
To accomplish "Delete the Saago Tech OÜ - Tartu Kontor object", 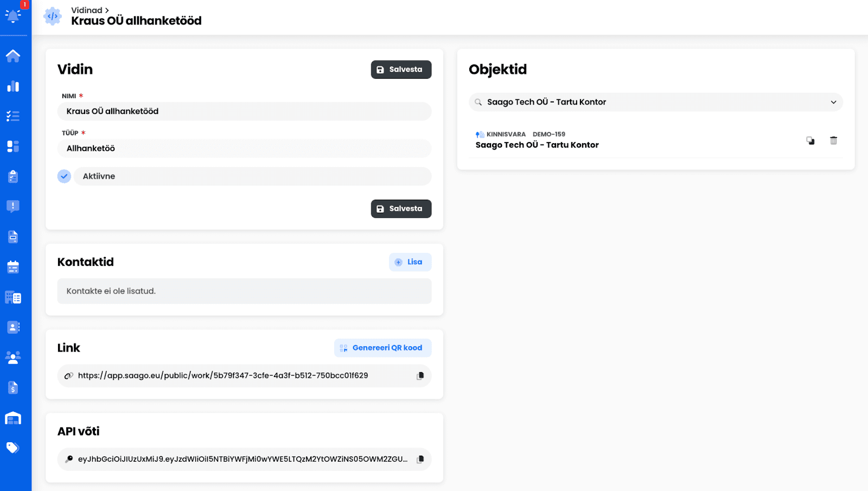I will (834, 141).
